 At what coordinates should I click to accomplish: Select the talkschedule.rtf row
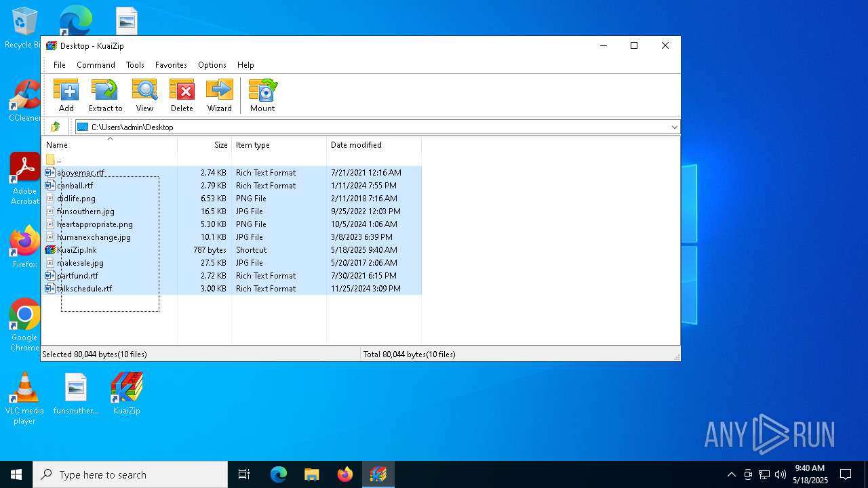232,289
